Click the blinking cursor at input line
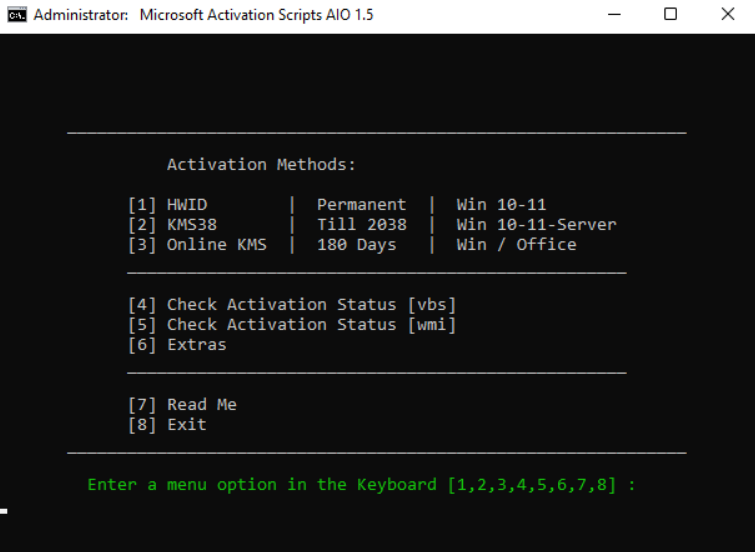Image resolution: width=755 pixels, height=552 pixels. [4, 511]
